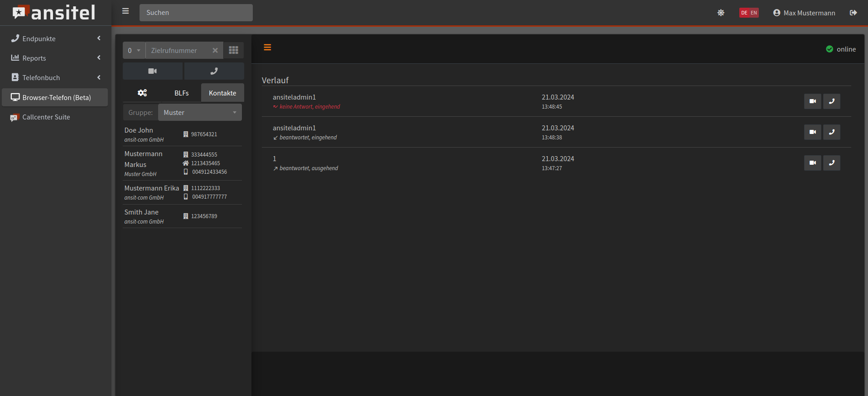Open the dial pad grid icon
The width and height of the screenshot is (868, 396).
point(233,50)
